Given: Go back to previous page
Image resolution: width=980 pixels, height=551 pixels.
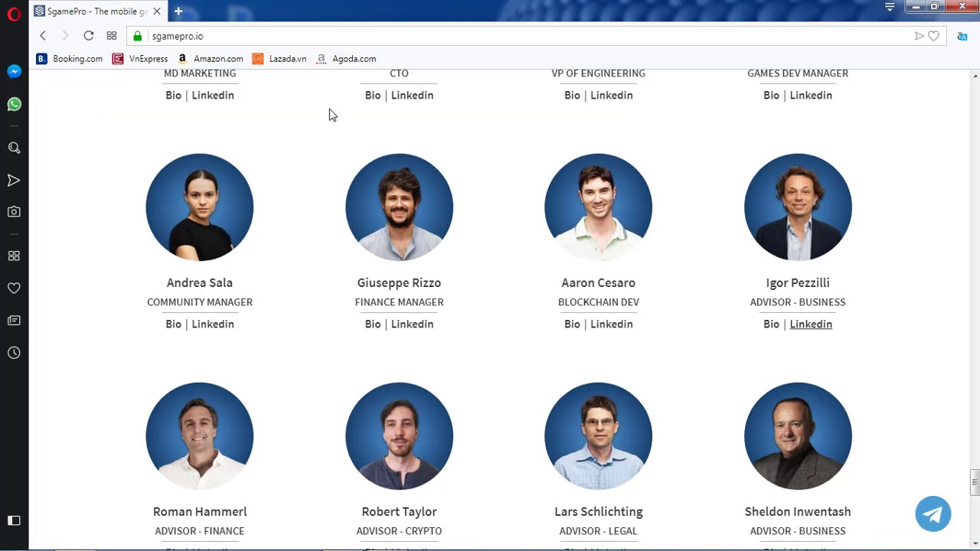Looking at the screenshot, I should coord(43,36).
